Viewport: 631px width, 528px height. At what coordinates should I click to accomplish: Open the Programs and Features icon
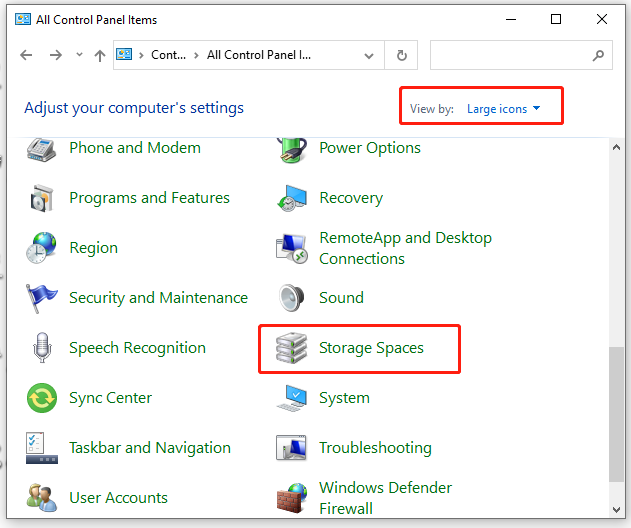[x=41, y=198]
